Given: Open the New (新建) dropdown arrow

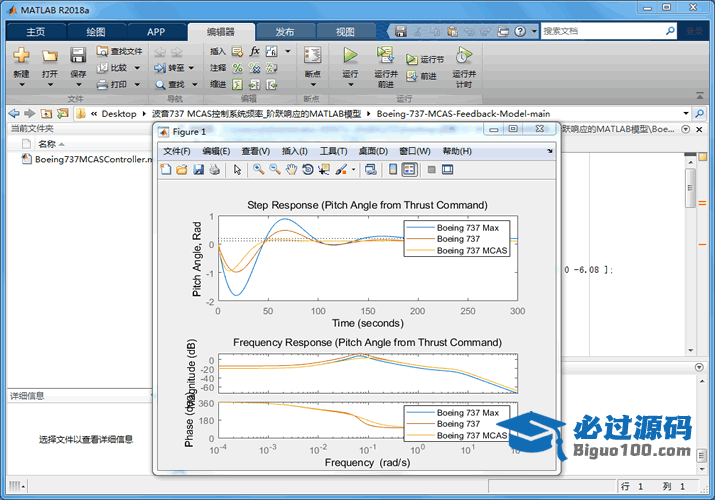Looking at the screenshot, I should [21, 85].
